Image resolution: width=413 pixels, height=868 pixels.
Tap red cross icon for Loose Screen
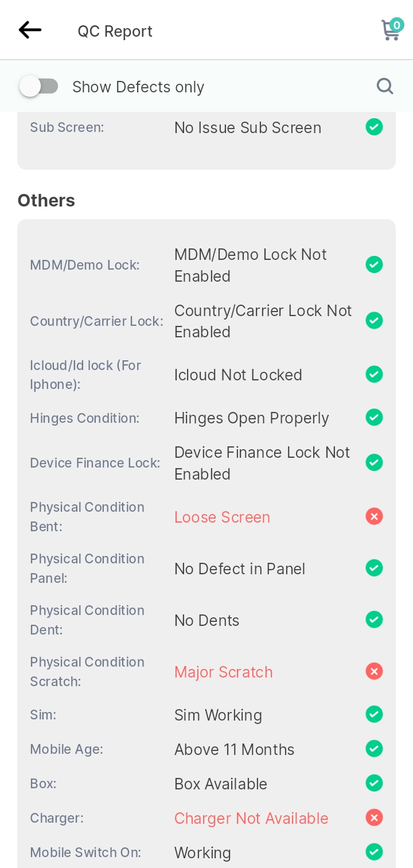click(374, 517)
